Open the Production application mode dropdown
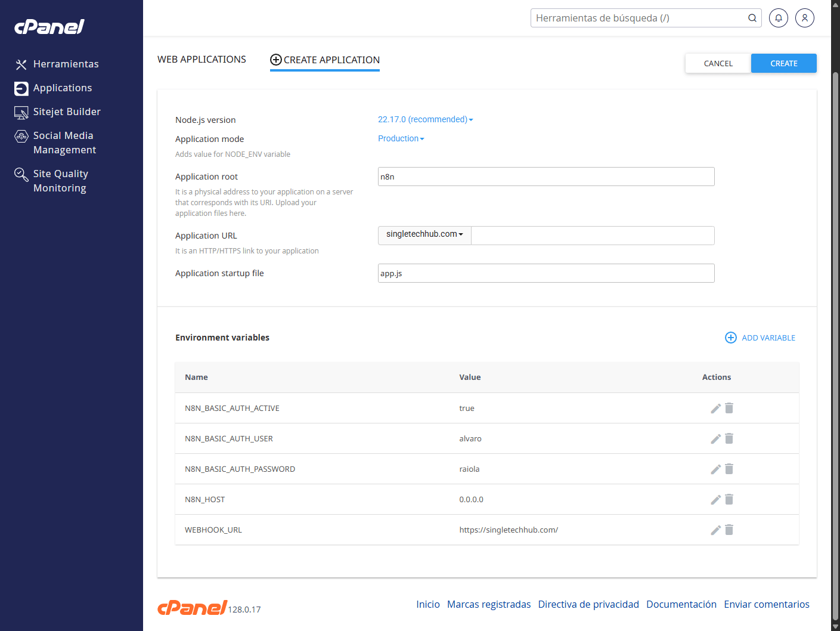 pyautogui.click(x=401, y=138)
